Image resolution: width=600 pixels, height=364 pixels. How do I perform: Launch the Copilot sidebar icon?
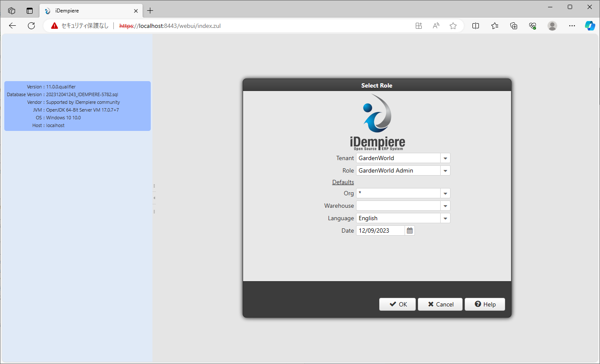coord(590,26)
